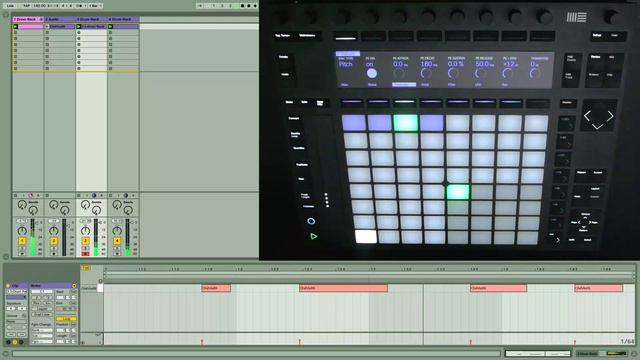Select the 140.00 tempo field
Image resolution: width=640 pixels, height=360 pixels.
pyautogui.click(x=39, y=6)
